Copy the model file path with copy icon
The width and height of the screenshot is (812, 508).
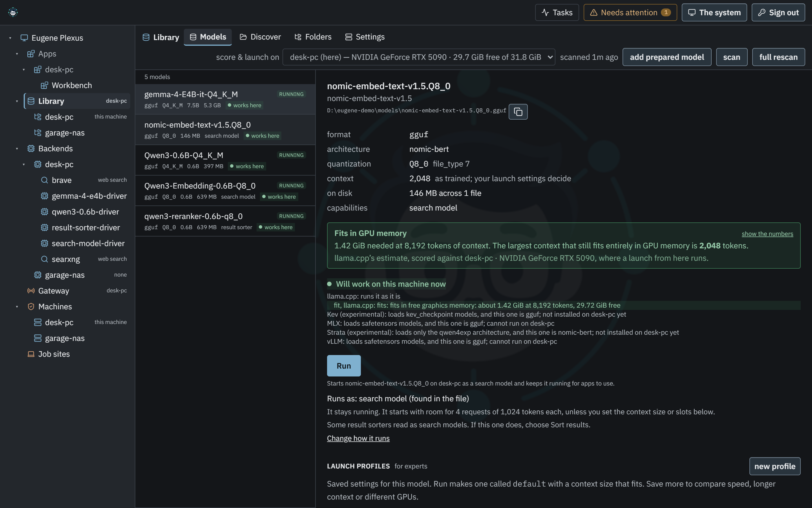click(518, 112)
